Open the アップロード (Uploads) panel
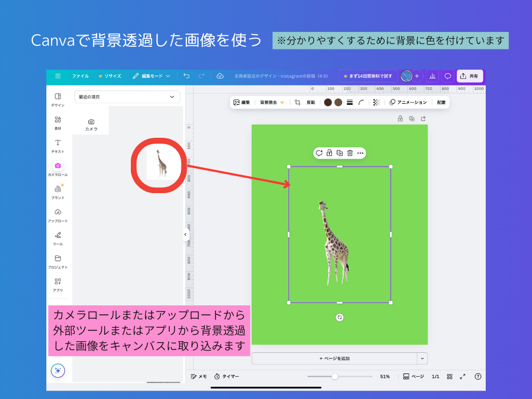532x399 pixels. [57, 213]
